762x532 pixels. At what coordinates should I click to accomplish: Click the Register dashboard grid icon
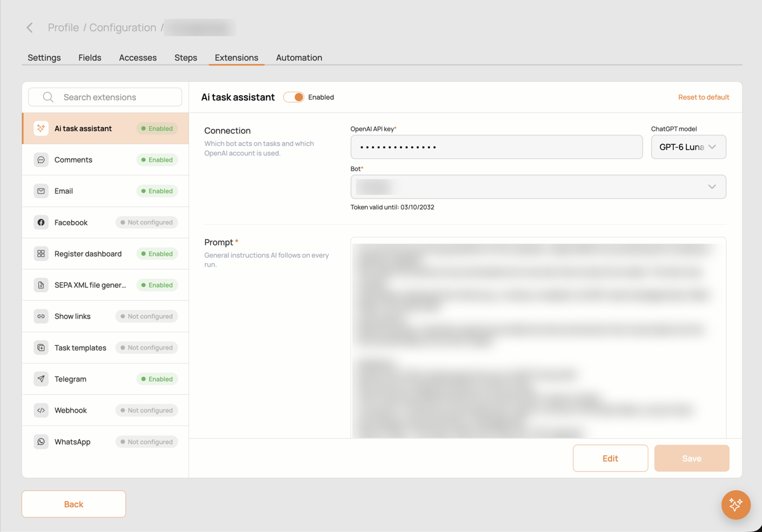point(41,254)
